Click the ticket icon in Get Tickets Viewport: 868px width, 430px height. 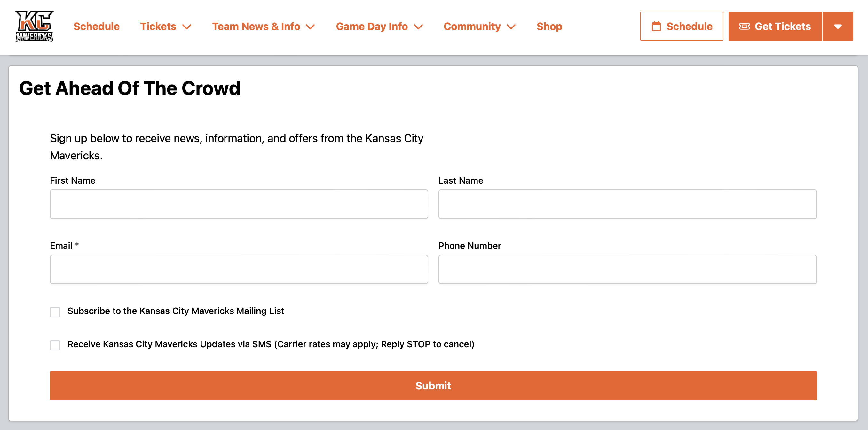coord(744,26)
